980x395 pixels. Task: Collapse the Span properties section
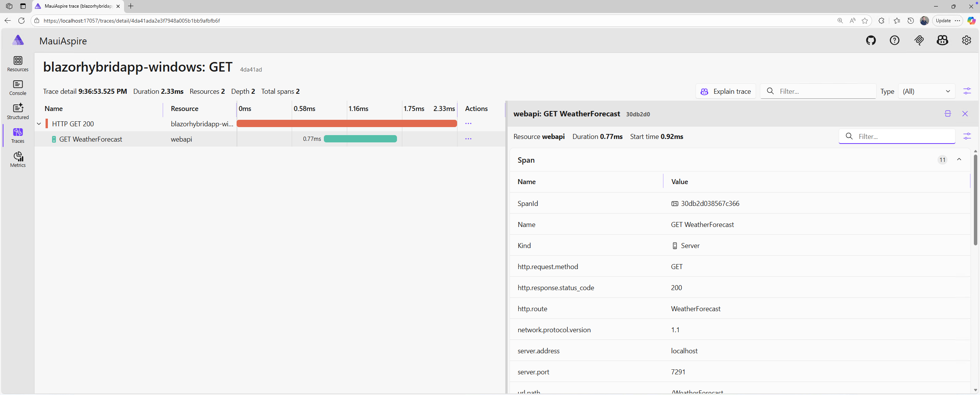pos(959,160)
